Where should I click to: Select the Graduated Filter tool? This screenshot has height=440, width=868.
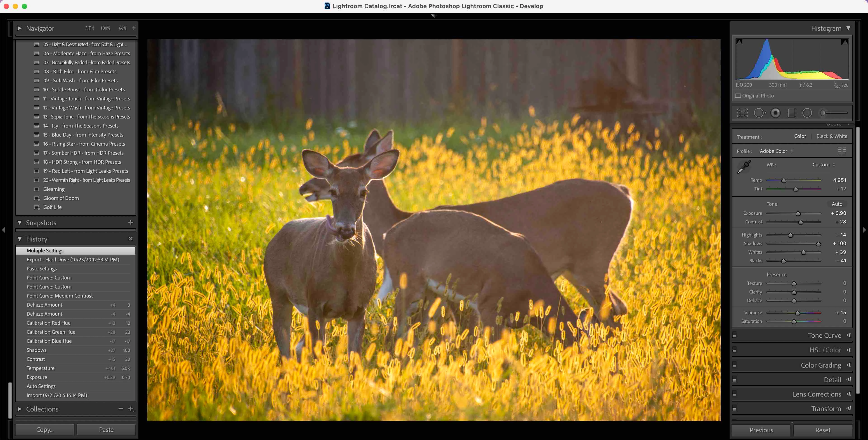click(791, 113)
